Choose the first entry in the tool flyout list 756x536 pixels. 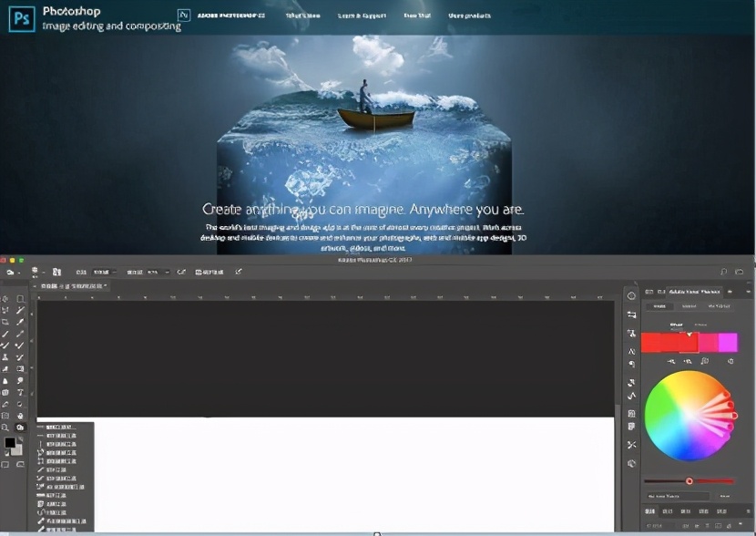(x=60, y=427)
